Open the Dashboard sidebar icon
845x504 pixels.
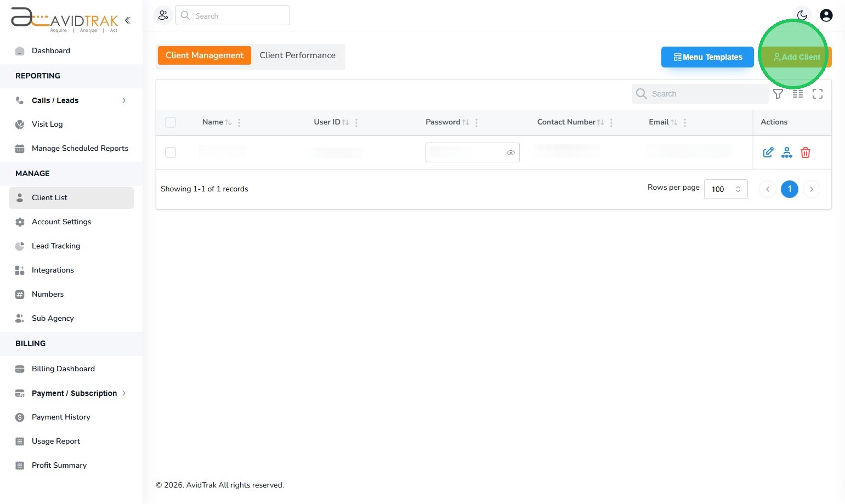pos(20,51)
